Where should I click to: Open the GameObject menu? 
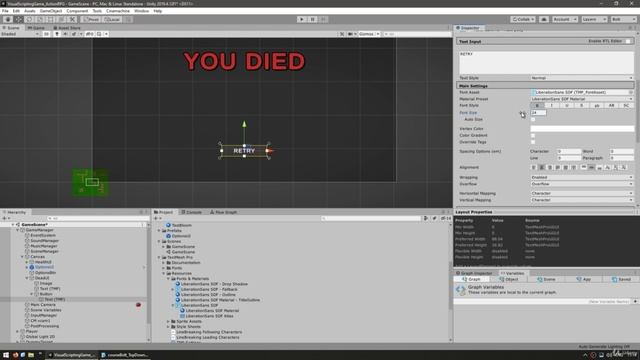click(51, 11)
